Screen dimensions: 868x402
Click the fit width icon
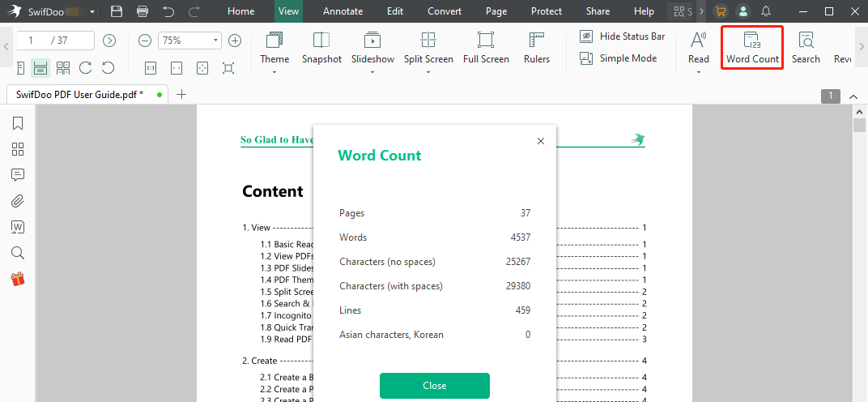(177, 68)
